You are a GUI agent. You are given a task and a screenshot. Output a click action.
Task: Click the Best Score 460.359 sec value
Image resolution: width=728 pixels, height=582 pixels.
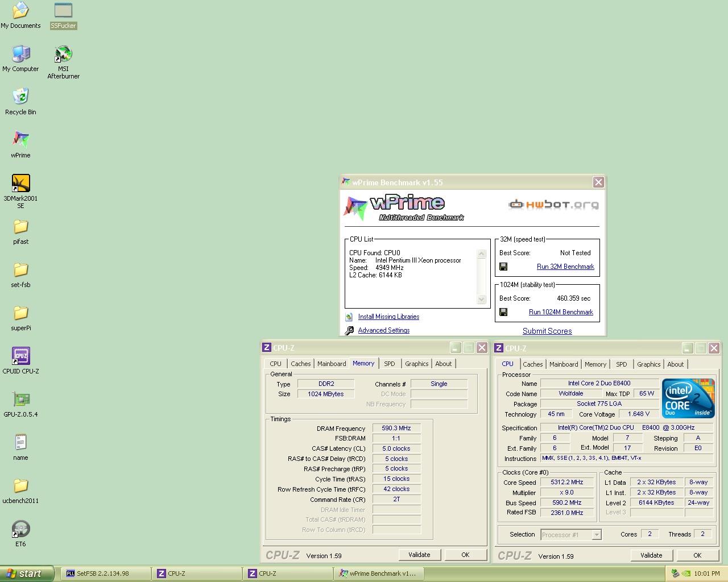[573, 298]
